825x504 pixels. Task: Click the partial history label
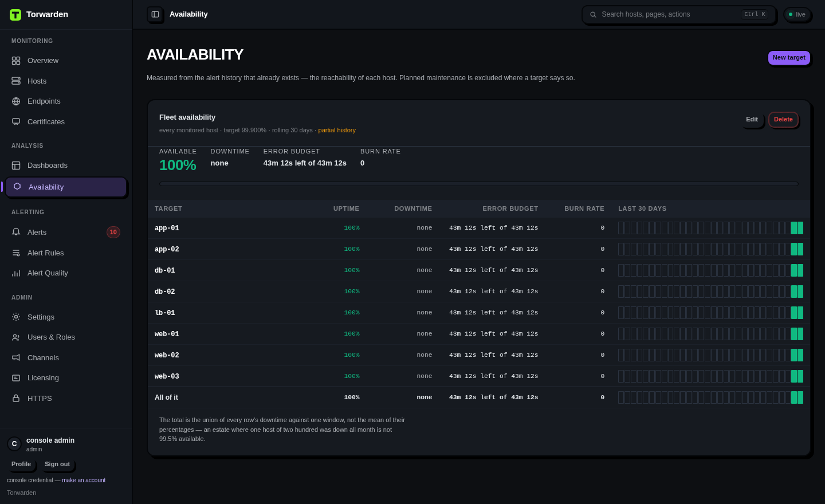[x=337, y=131]
